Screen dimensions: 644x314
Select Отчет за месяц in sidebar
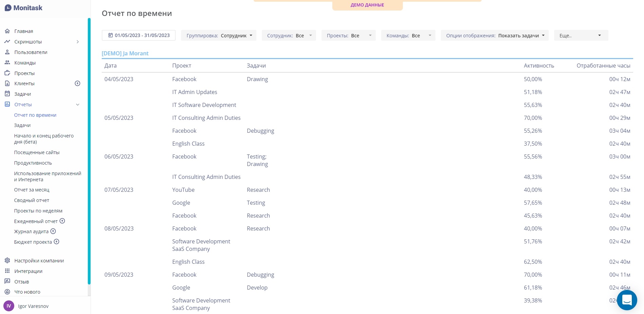click(32, 190)
